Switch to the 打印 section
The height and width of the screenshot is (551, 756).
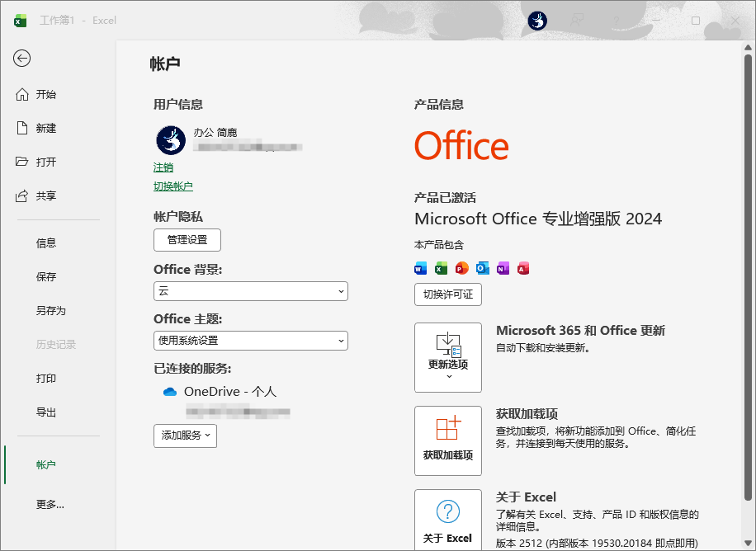tap(46, 378)
